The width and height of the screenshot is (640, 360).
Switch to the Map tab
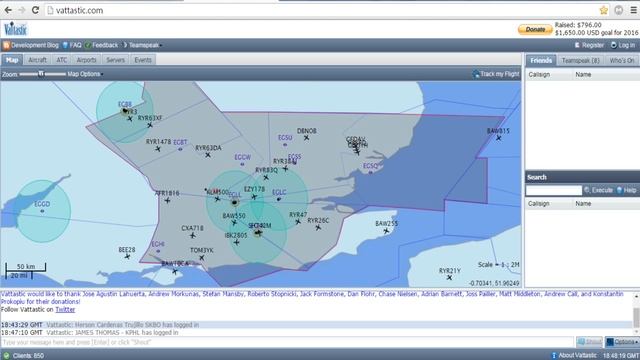(12, 60)
